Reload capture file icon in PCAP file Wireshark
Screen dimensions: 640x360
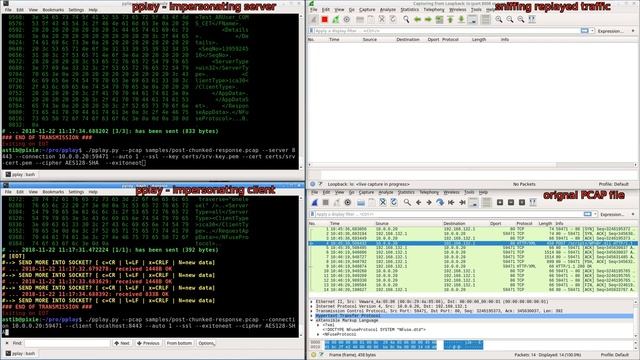pos(394,202)
